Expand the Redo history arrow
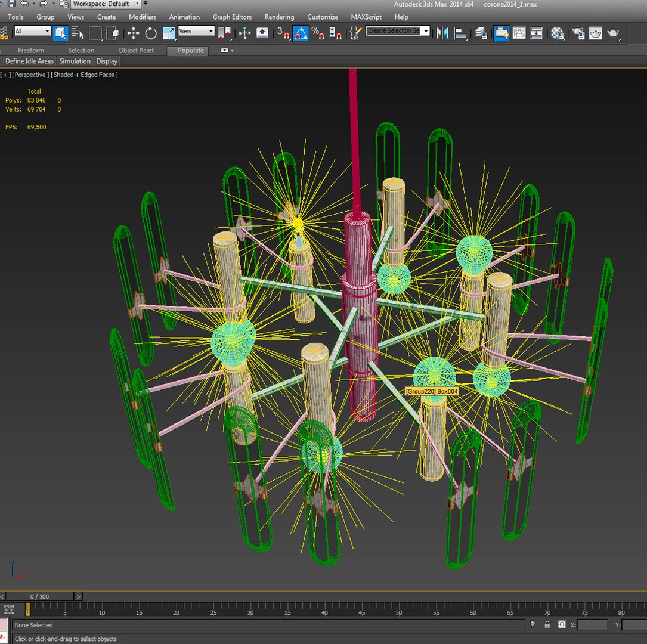 [53, 4]
